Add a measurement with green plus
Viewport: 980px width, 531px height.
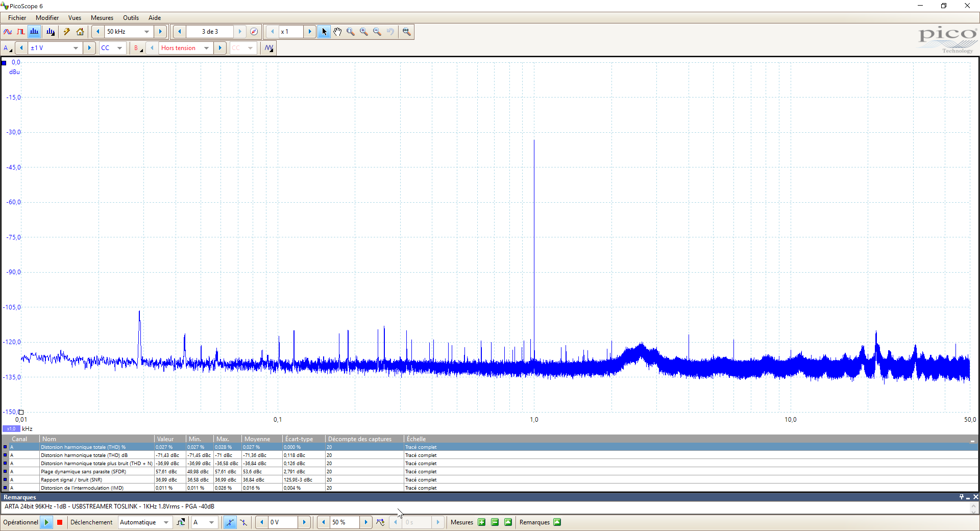pyautogui.click(x=481, y=522)
